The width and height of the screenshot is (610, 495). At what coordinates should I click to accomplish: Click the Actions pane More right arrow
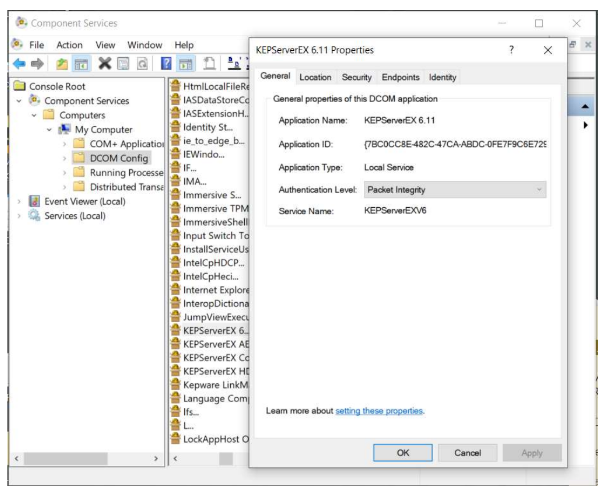pyautogui.click(x=585, y=125)
